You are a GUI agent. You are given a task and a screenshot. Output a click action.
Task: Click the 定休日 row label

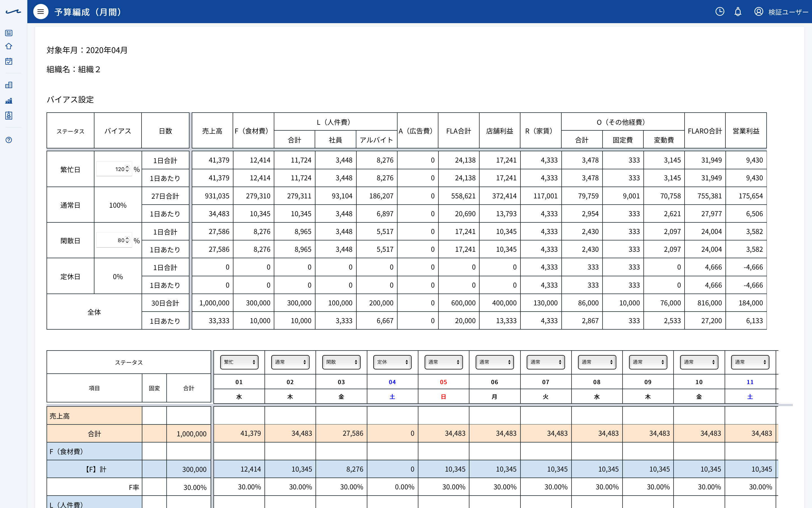click(x=70, y=276)
